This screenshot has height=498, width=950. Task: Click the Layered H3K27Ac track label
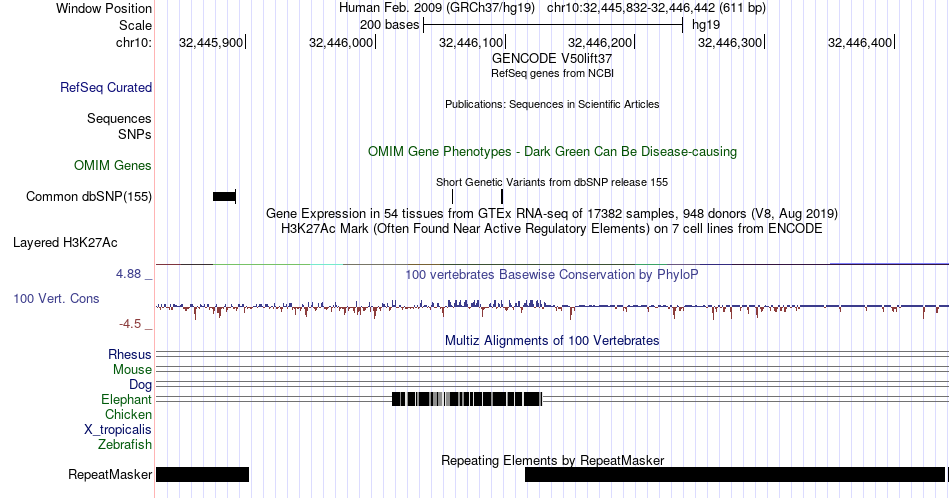tap(65, 242)
